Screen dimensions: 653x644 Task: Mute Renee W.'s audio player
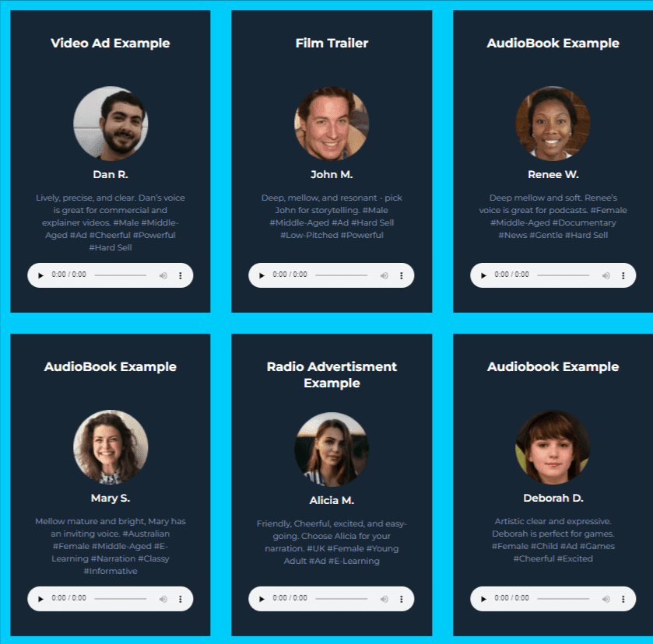[x=606, y=275]
